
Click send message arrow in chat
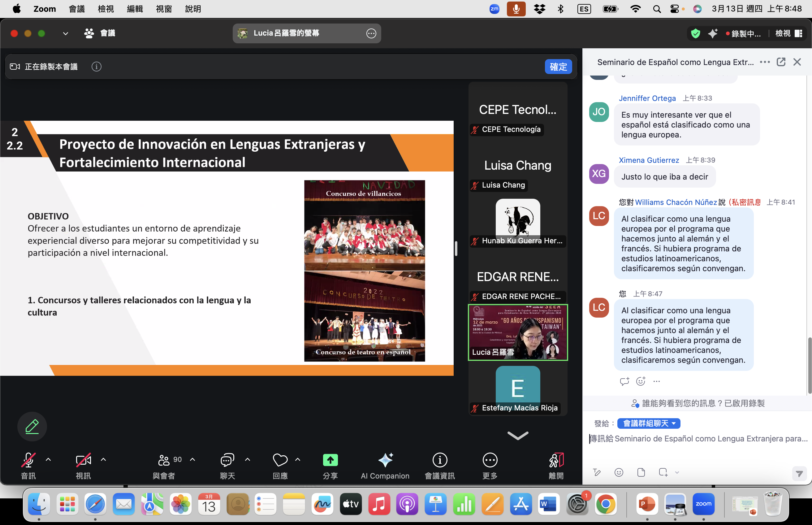tap(799, 473)
